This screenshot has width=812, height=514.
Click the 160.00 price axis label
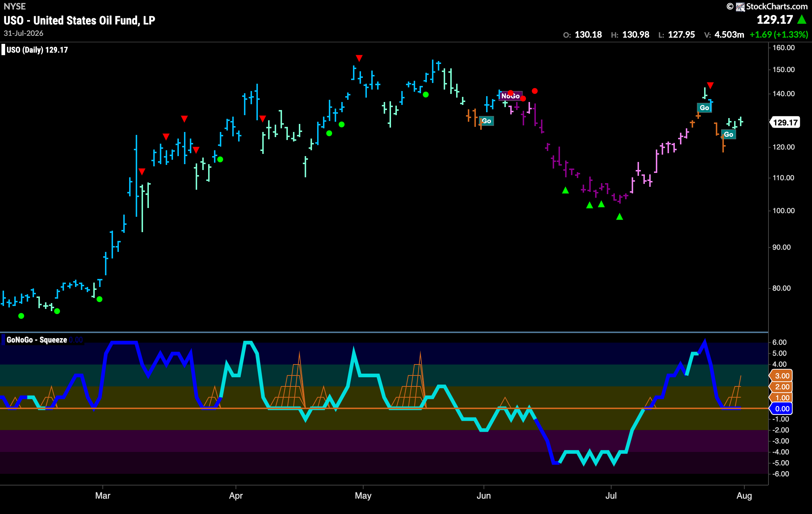tap(783, 48)
